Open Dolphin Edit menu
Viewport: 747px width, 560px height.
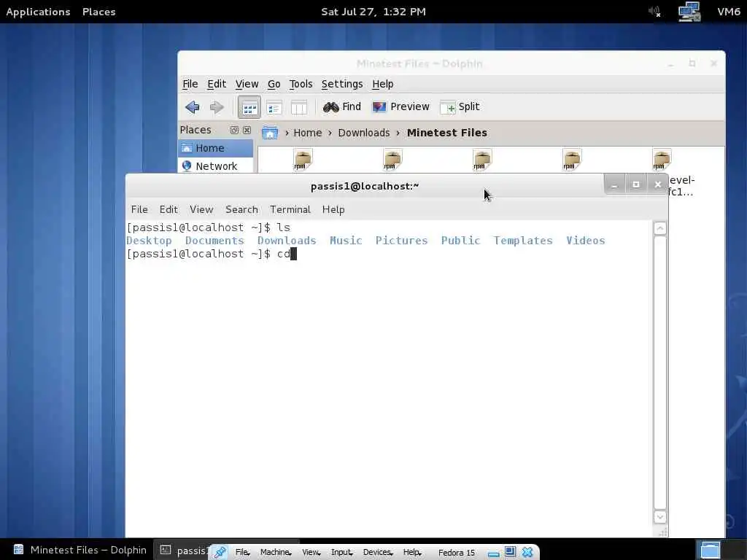[217, 84]
